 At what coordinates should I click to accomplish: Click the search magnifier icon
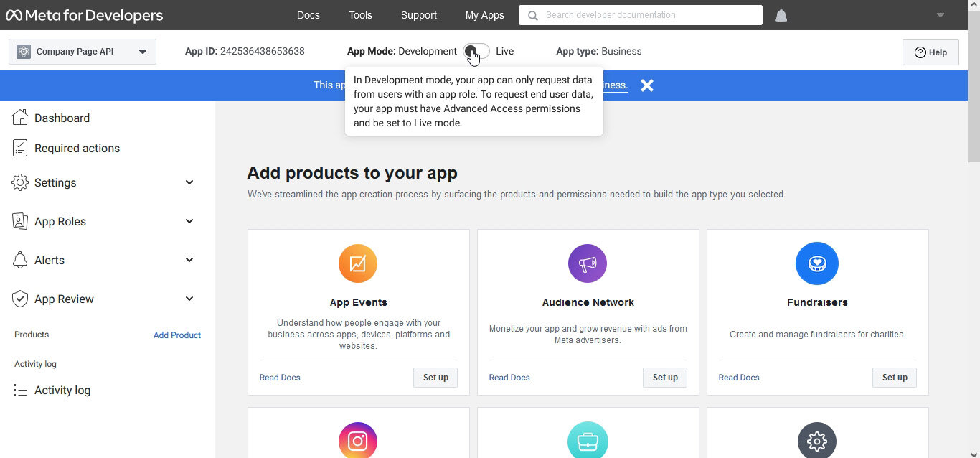point(532,15)
